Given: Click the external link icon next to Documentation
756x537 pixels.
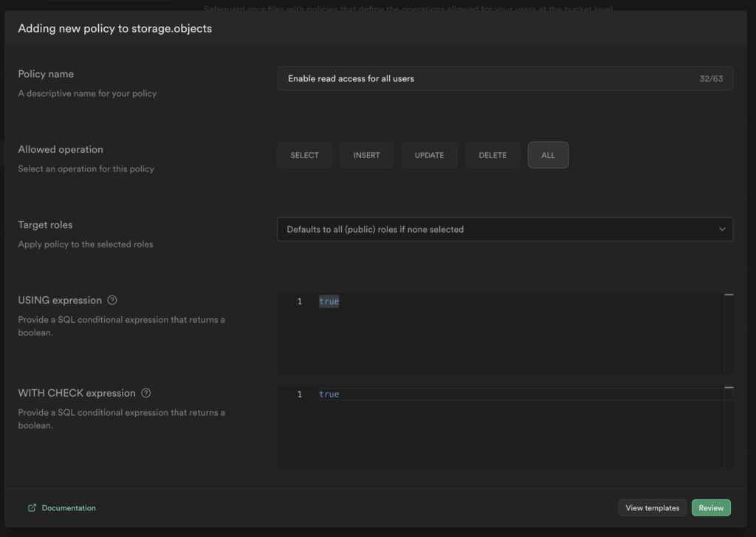Looking at the screenshot, I should 32,508.
